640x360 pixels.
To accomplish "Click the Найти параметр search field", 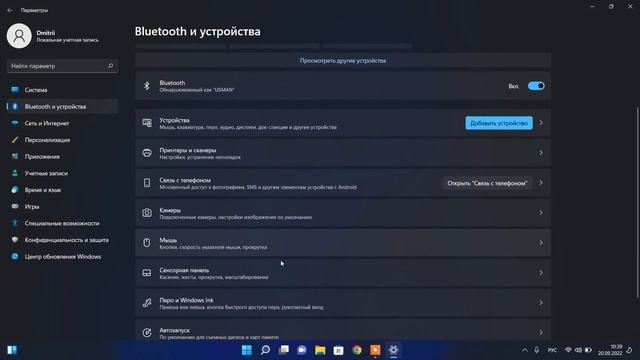I will pos(62,66).
